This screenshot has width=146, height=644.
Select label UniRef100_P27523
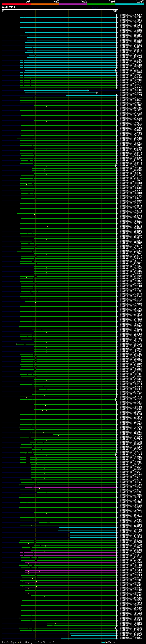click(x=131, y=75)
